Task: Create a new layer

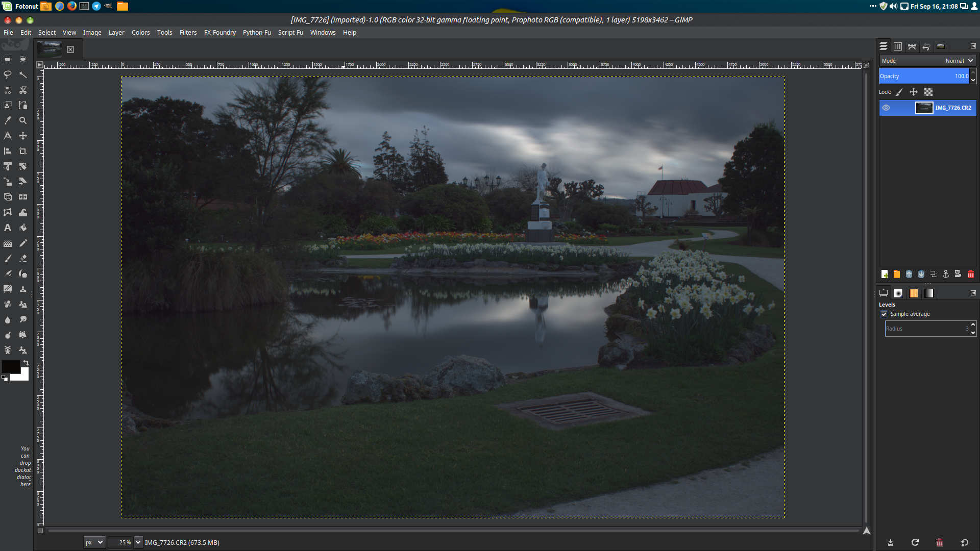Action: click(884, 274)
